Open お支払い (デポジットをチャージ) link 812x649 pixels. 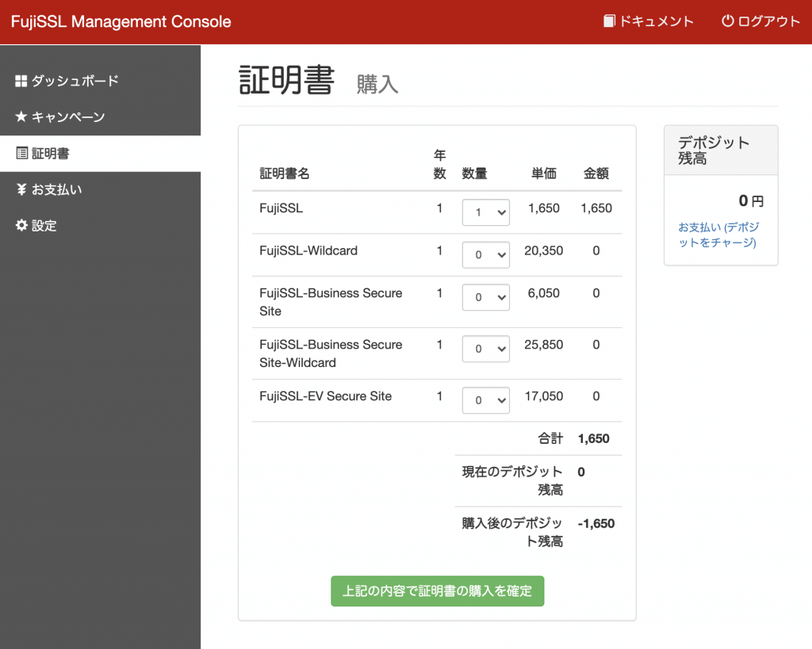point(718,235)
